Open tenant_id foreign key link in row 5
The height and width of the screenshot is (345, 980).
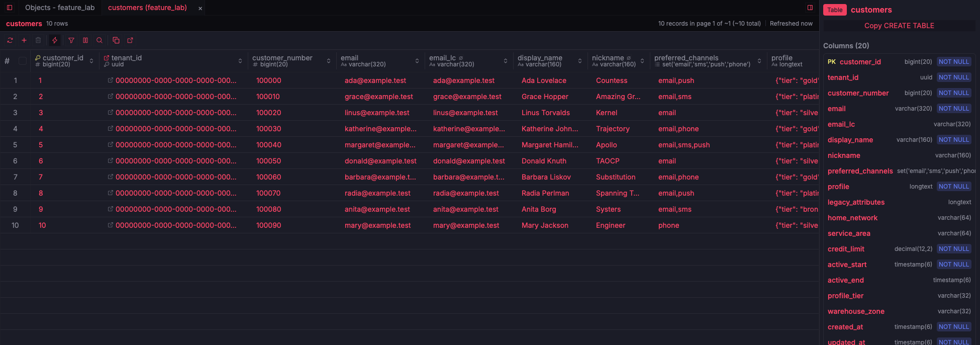click(x=111, y=145)
